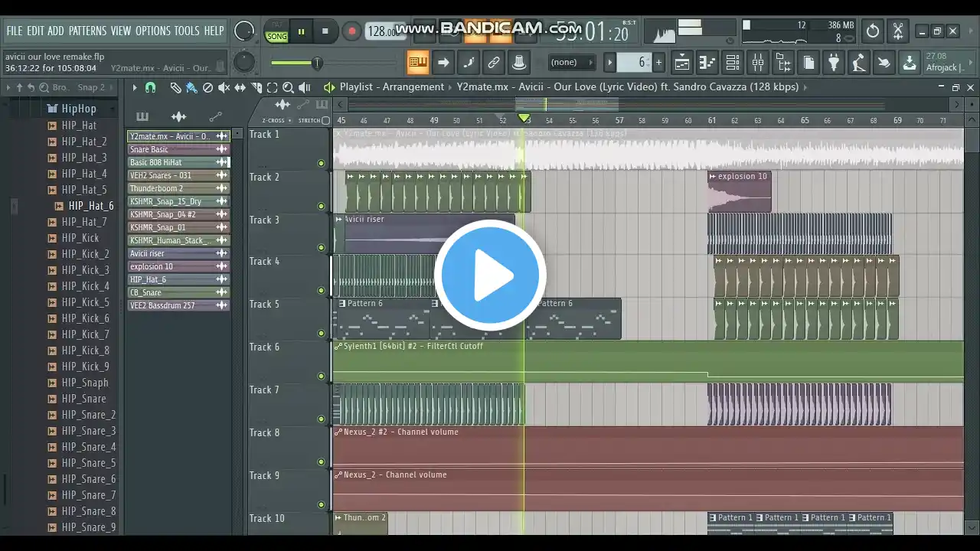The image size is (980, 551).
Task: Mute Track 1 with its green light
Action: click(321, 163)
